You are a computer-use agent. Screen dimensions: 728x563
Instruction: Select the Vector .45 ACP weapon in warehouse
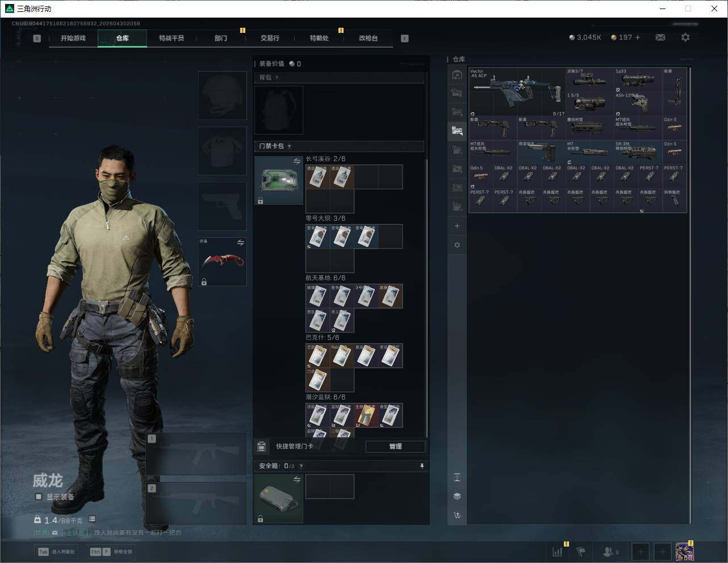517,92
